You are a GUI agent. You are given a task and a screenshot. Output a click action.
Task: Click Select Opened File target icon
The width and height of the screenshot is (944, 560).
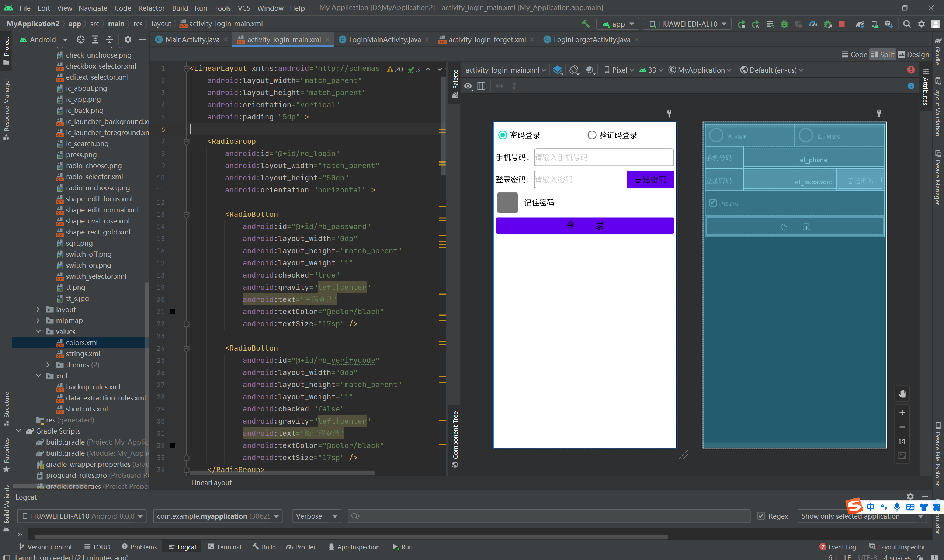(80, 39)
